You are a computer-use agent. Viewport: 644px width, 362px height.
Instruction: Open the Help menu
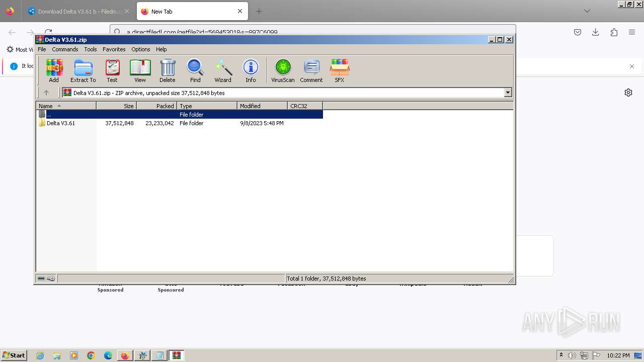click(161, 49)
